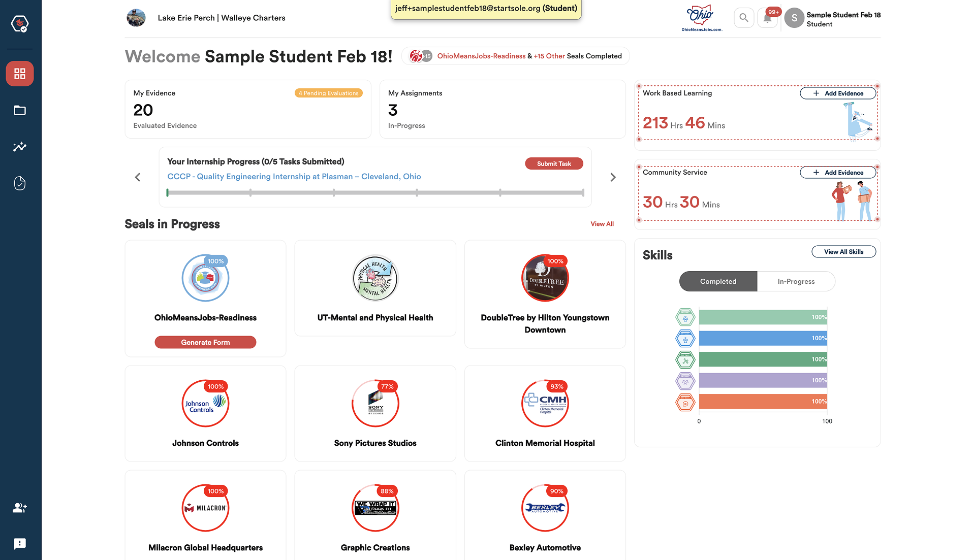Click the OhioMeansJobs logo in header

click(701, 18)
